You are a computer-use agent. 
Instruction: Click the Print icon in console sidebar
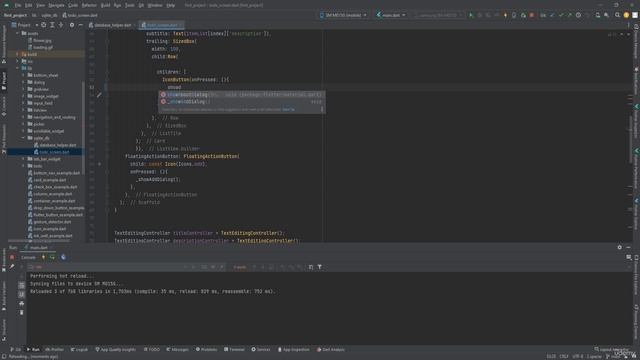coord(22,303)
